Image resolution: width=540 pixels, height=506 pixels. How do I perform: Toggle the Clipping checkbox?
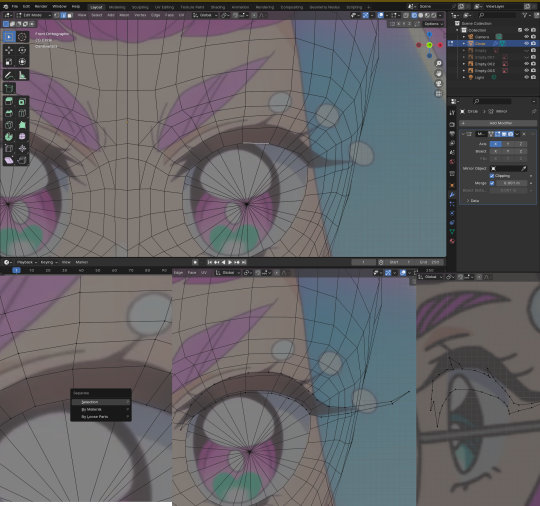pos(492,176)
